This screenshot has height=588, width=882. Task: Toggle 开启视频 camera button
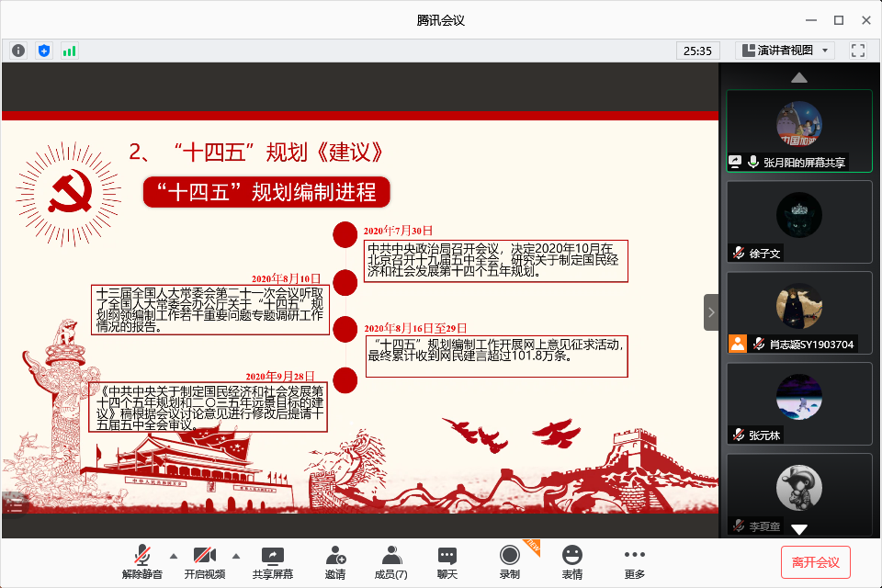point(204,561)
